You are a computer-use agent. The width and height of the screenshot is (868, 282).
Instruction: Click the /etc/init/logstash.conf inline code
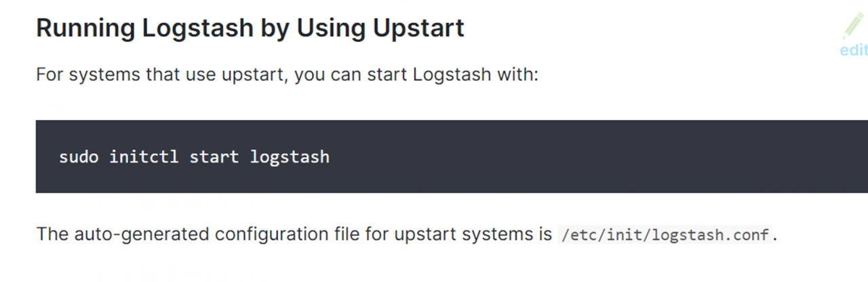coord(665,235)
